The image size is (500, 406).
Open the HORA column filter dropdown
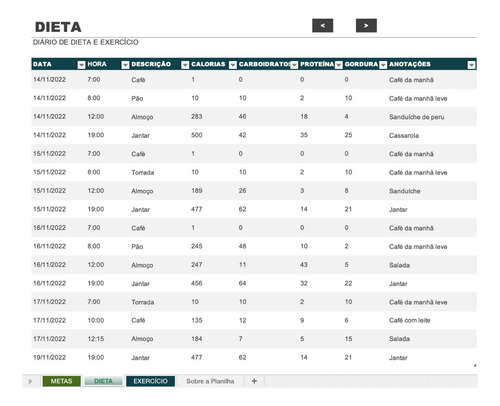[x=125, y=65]
